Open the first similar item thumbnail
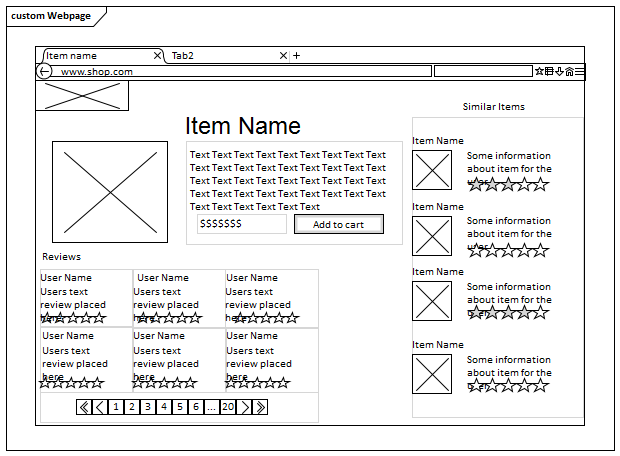 (x=432, y=170)
